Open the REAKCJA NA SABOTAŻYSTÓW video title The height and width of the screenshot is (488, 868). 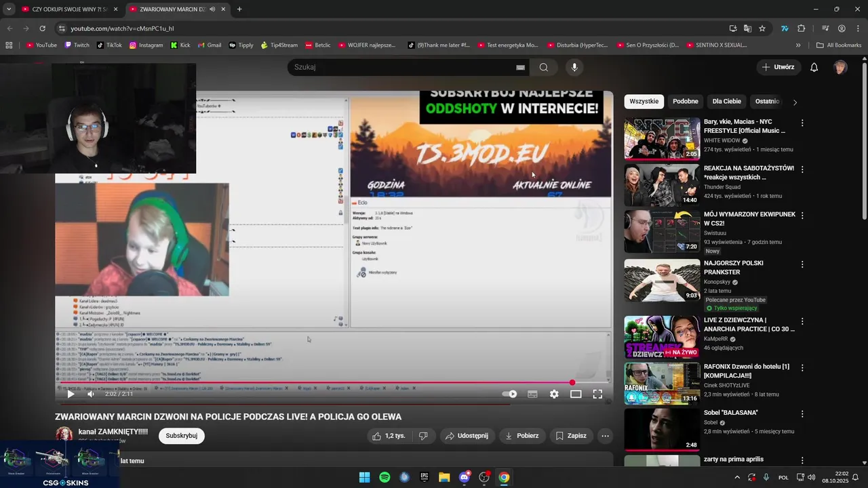[x=749, y=173]
